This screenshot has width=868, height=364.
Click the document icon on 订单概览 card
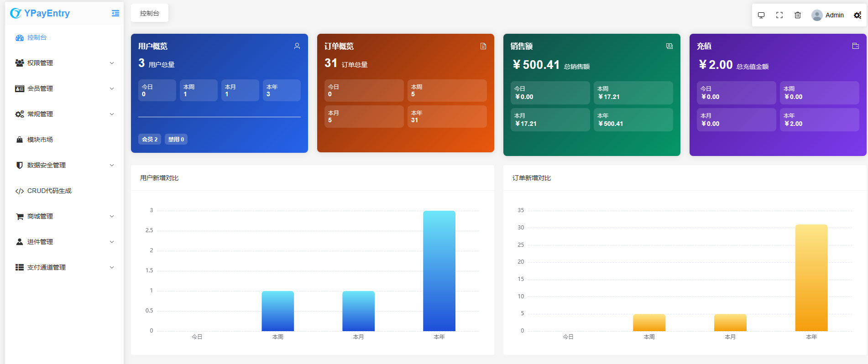pyautogui.click(x=483, y=46)
